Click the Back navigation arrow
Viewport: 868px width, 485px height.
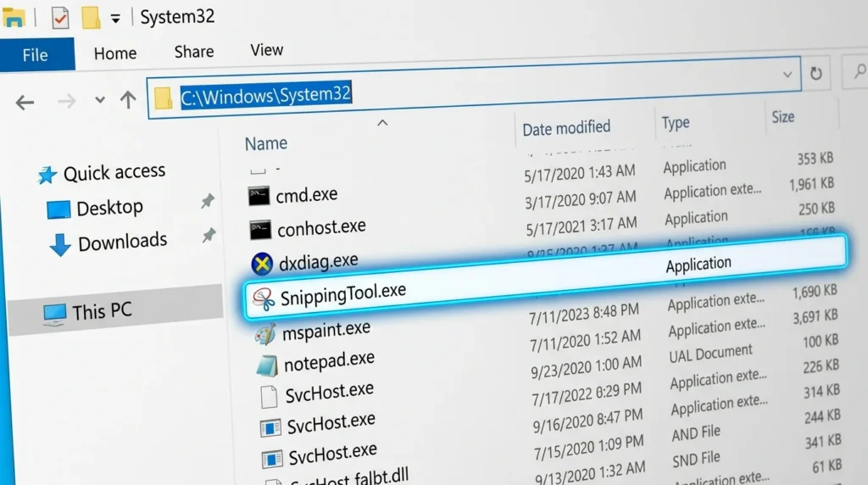[x=25, y=103]
